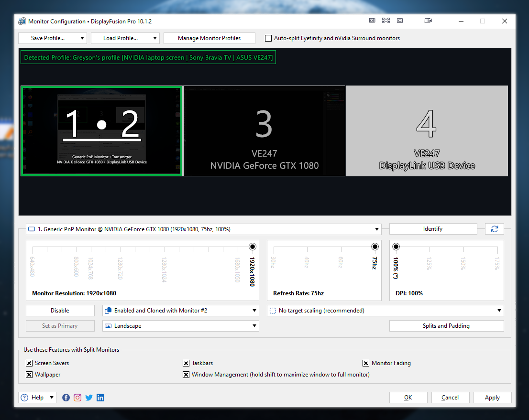Open the Instagram link icon
This screenshot has height=420, width=529.
click(x=77, y=398)
